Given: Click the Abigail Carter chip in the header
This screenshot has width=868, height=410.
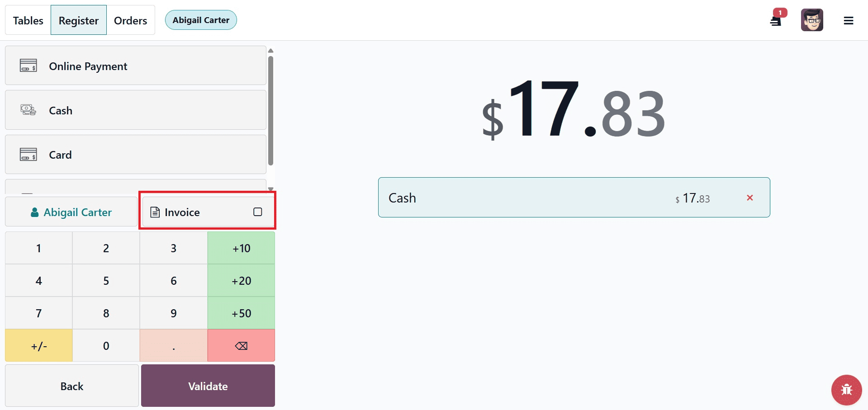Looking at the screenshot, I should (201, 20).
